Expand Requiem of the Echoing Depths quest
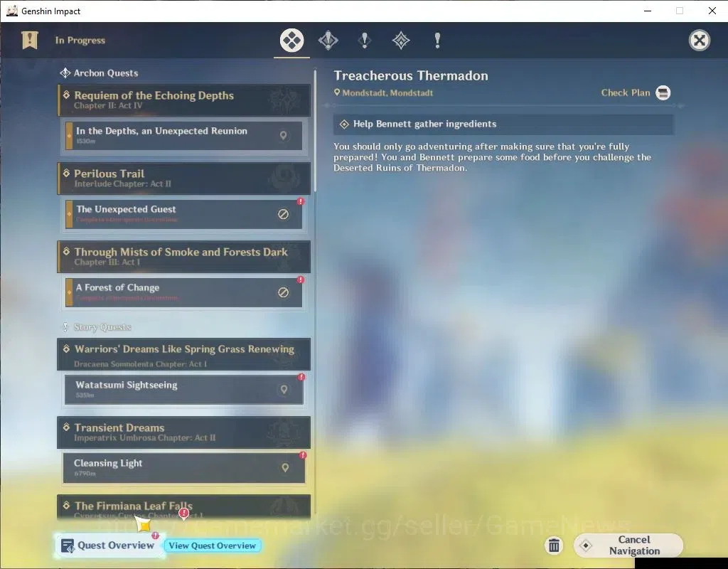728x569 pixels. (184, 100)
